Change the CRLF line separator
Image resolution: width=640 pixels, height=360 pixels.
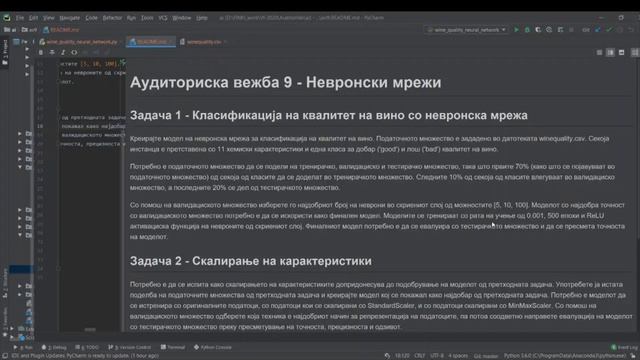coord(420,356)
